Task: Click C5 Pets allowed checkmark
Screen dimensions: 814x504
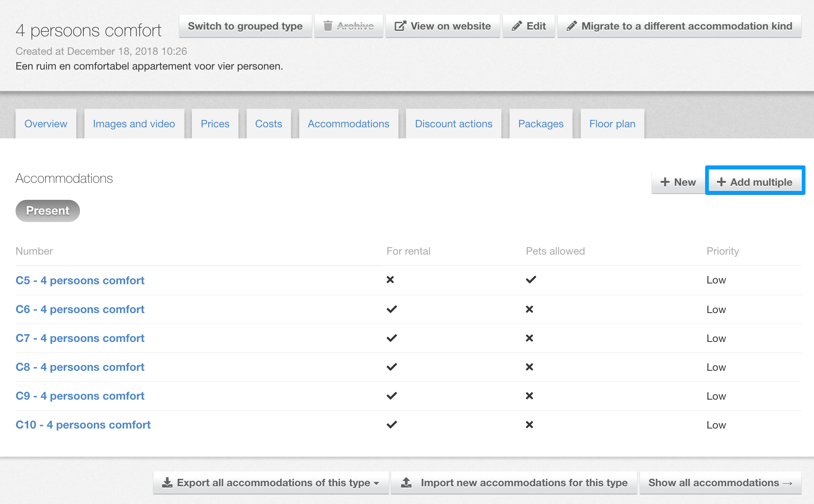Action: tap(531, 280)
